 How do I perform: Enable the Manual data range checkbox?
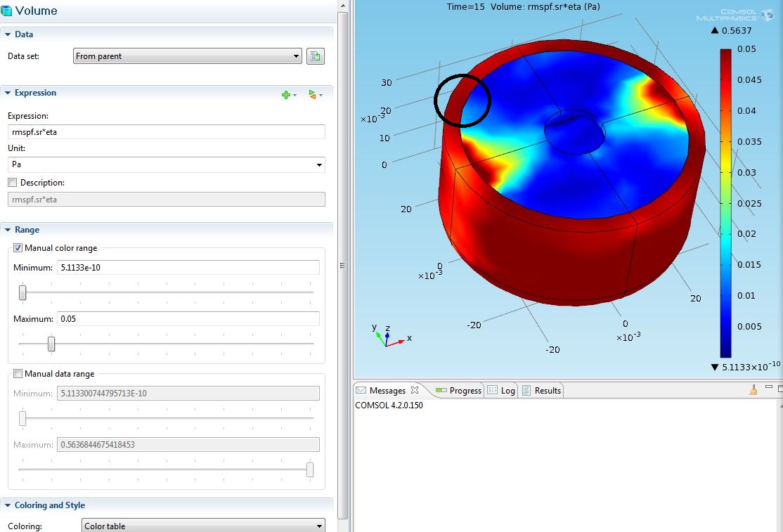point(18,374)
